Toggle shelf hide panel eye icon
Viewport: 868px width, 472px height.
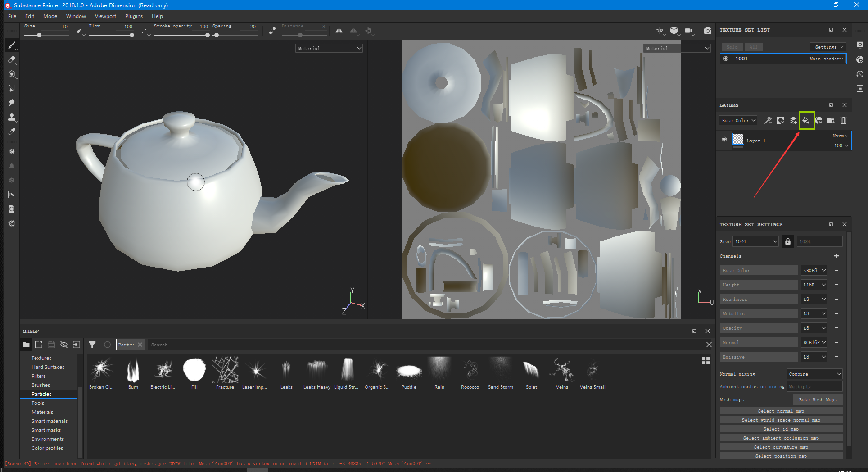(x=64, y=345)
